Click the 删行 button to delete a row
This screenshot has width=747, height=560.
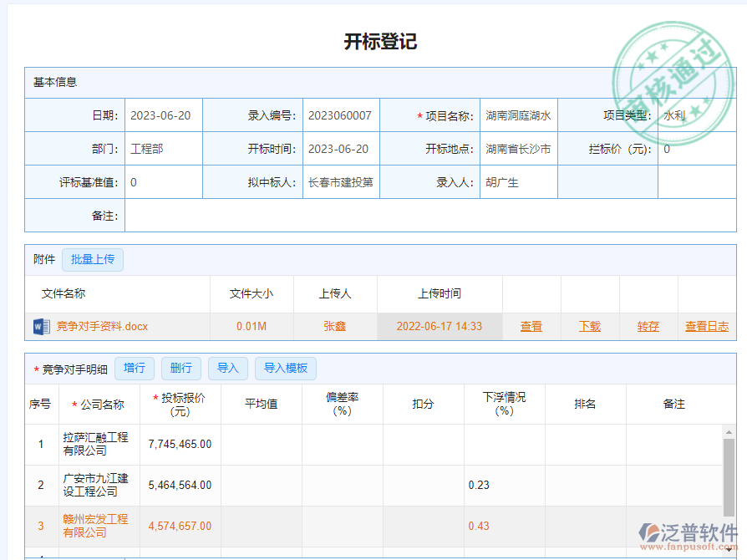click(x=181, y=368)
